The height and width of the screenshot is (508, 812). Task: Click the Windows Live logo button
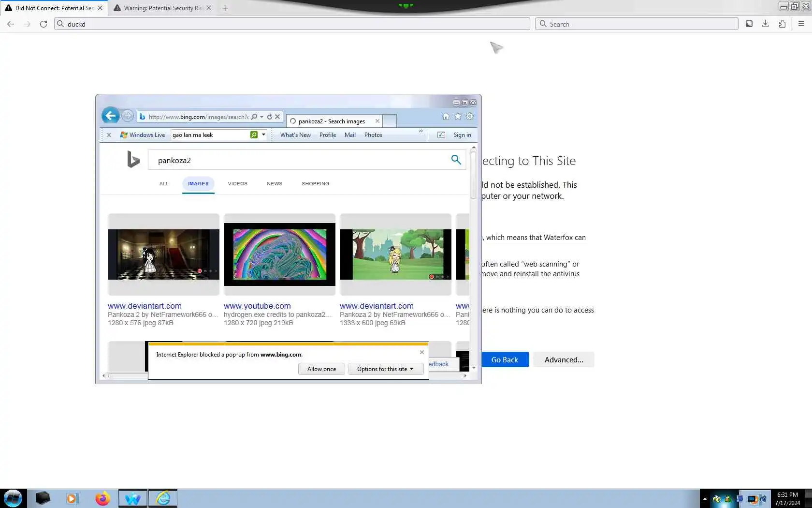pyautogui.click(x=143, y=135)
